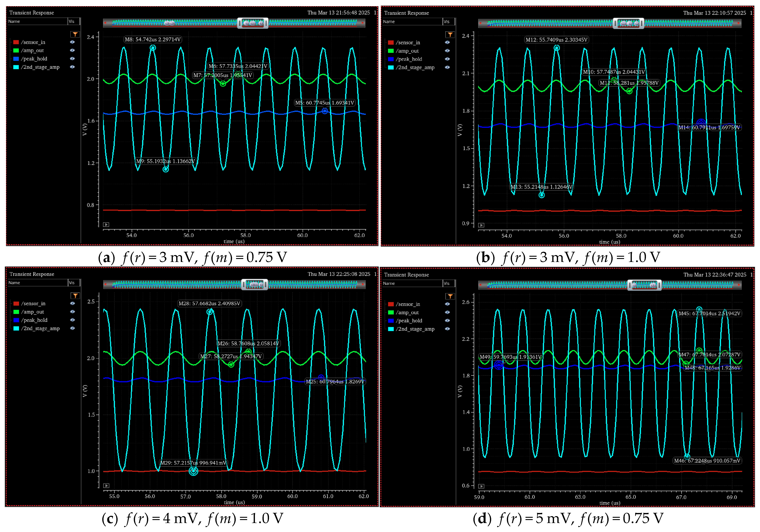Image resolution: width=760 pixels, height=532 pixels.
Task: Click play-arrow icon at bottom of plot (d)
Action: (481, 486)
